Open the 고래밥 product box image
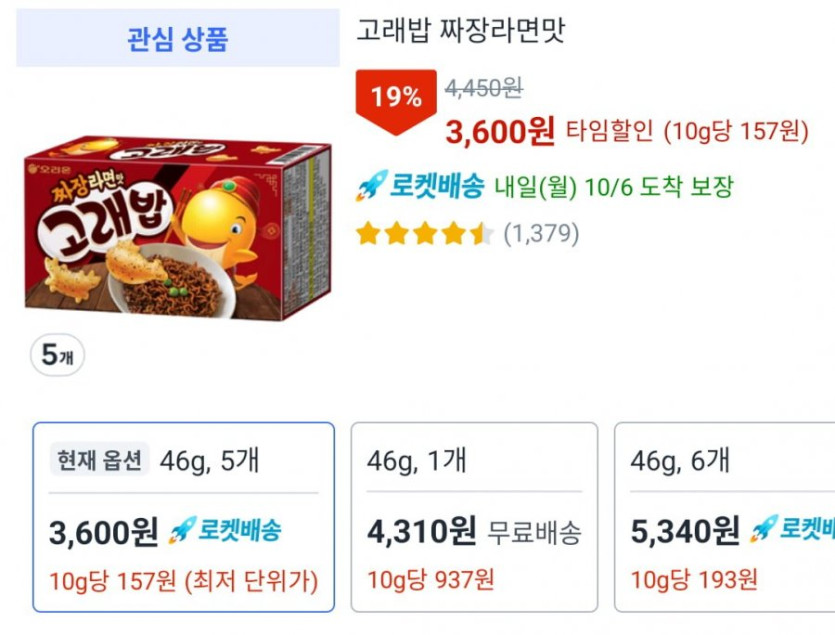This screenshot has height=635, width=835. (x=177, y=228)
